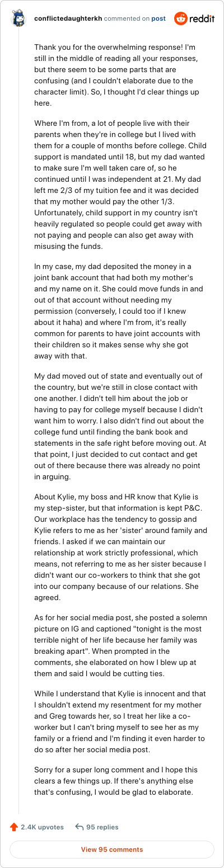Viewport: 224px width, 868px height.
Task: Open the conflicteddaughterkh username profile link
Action: [67, 18]
